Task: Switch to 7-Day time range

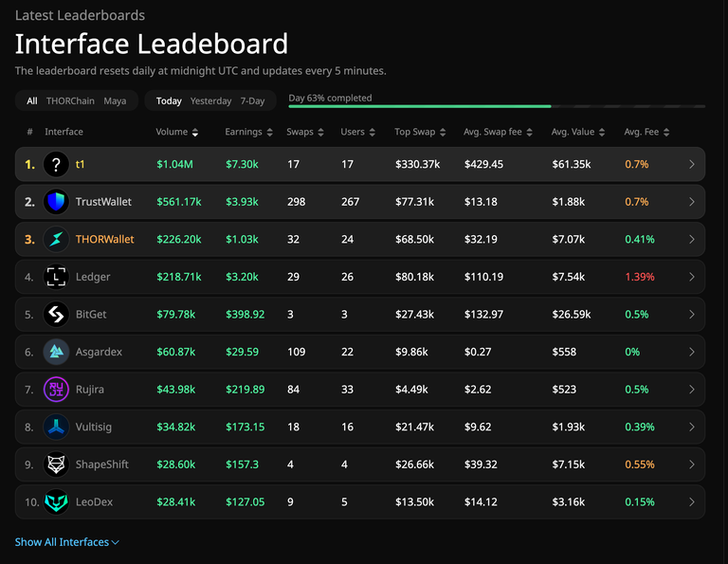Action: 252,101
